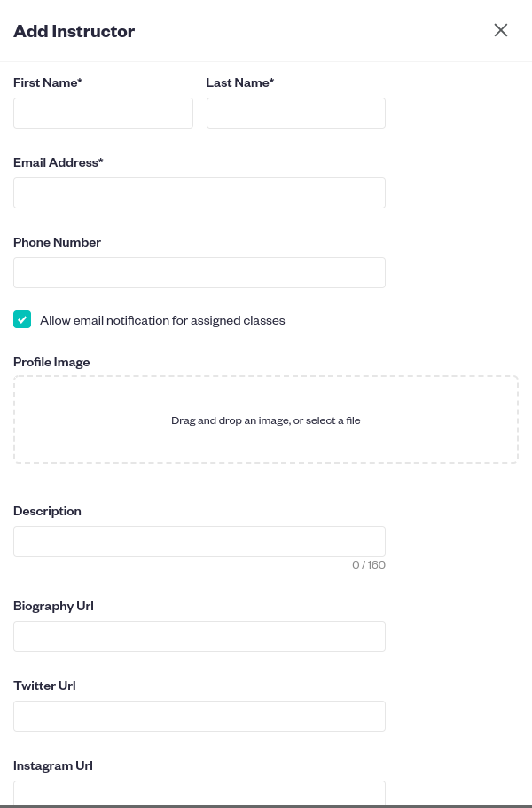Click the First Name input field
Screen dimensions: 532x808
(x=103, y=113)
